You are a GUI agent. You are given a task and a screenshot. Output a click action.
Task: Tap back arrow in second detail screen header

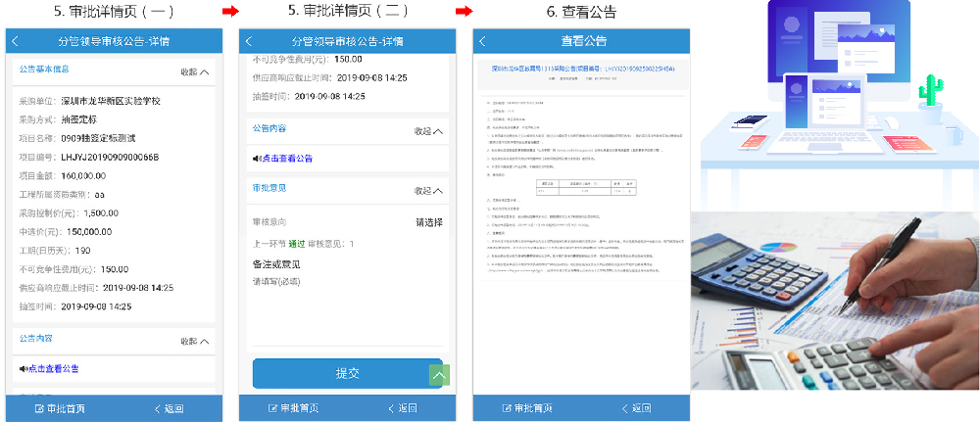(x=249, y=41)
